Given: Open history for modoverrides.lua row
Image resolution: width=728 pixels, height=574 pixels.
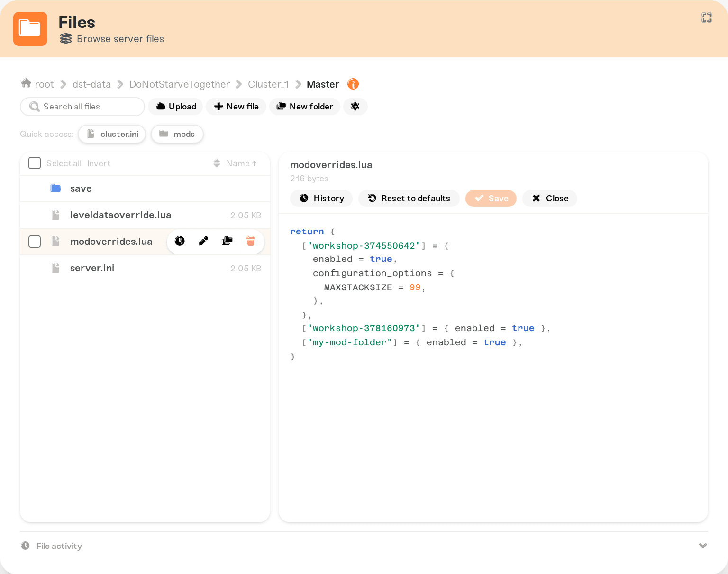Looking at the screenshot, I should tap(180, 241).
